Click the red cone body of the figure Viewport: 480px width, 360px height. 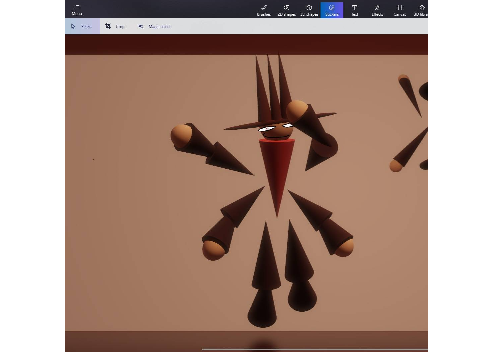[x=277, y=173]
